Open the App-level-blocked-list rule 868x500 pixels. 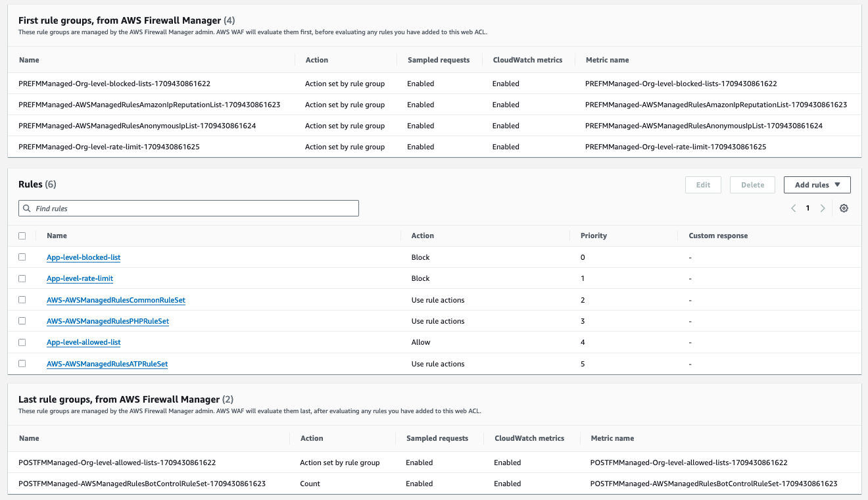click(83, 257)
